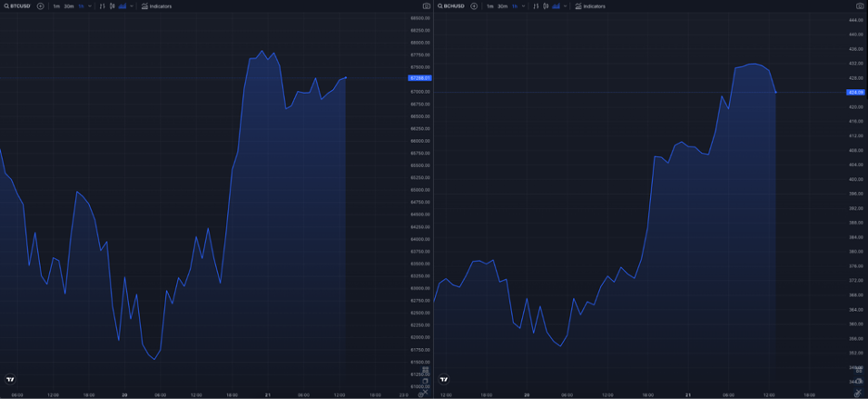Open the BCHUSD symbol search
The image size is (868, 399).
[452, 6]
